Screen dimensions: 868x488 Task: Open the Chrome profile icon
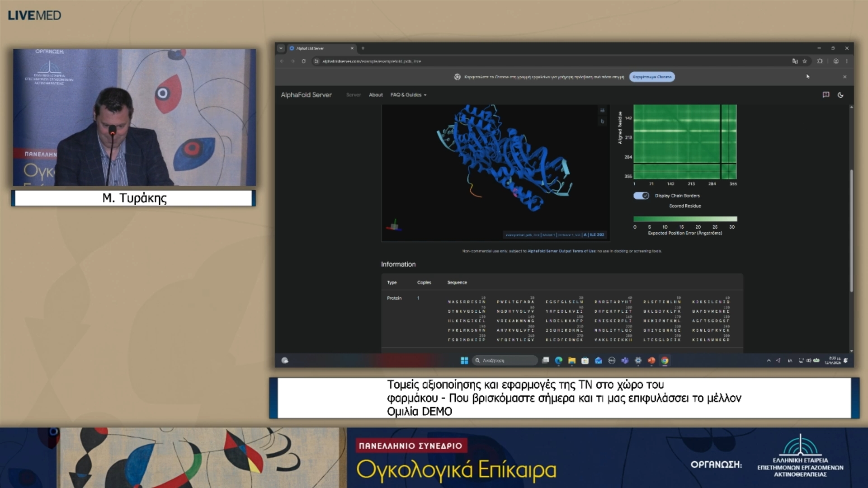tap(836, 61)
